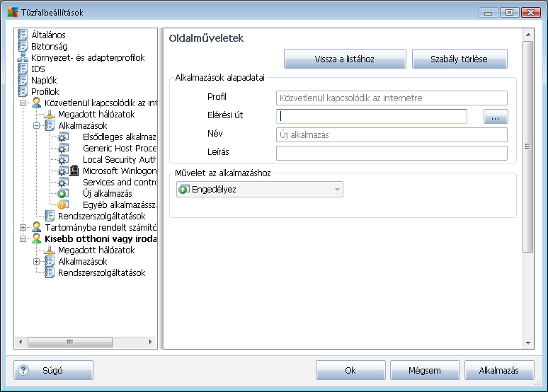Collapse the first Alkalmazások tree node

pyautogui.click(x=36, y=126)
